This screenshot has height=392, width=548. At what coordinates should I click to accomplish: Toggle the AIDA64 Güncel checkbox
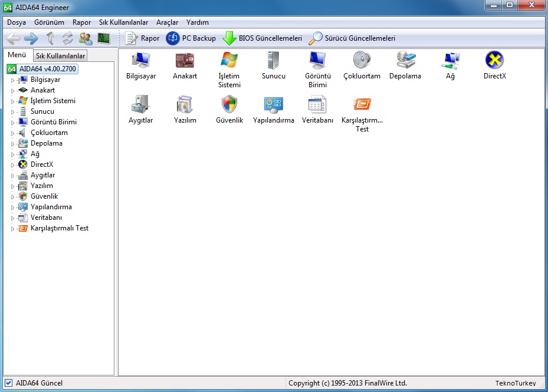pyautogui.click(x=9, y=383)
